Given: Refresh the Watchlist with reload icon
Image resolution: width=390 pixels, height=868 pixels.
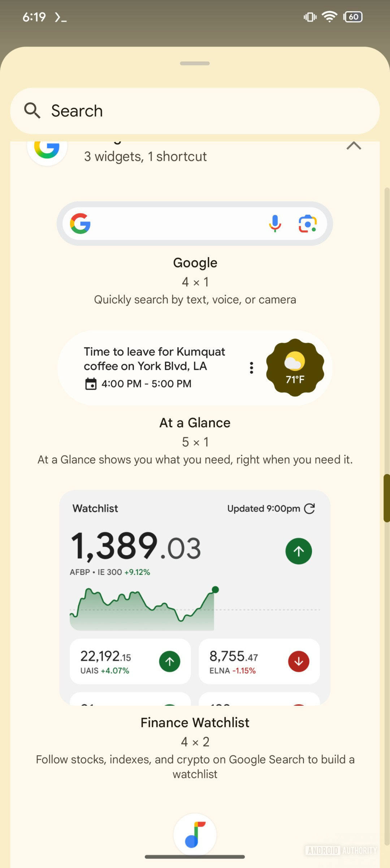Looking at the screenshot, I should click(309, 509).
